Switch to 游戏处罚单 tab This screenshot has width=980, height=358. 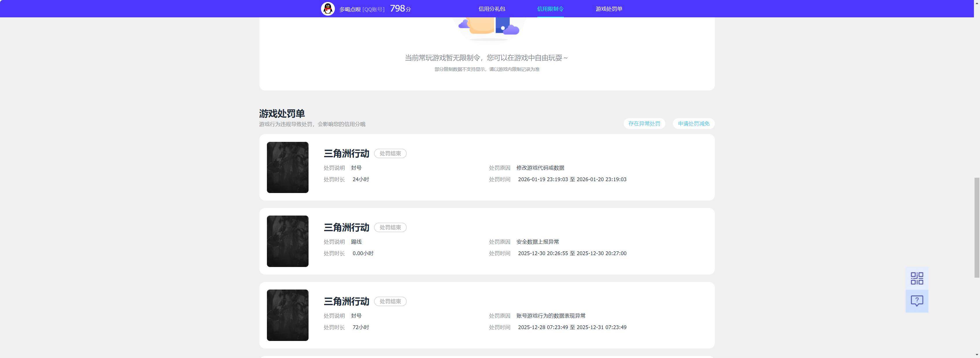pyautogui.click(x=609, y=9)
